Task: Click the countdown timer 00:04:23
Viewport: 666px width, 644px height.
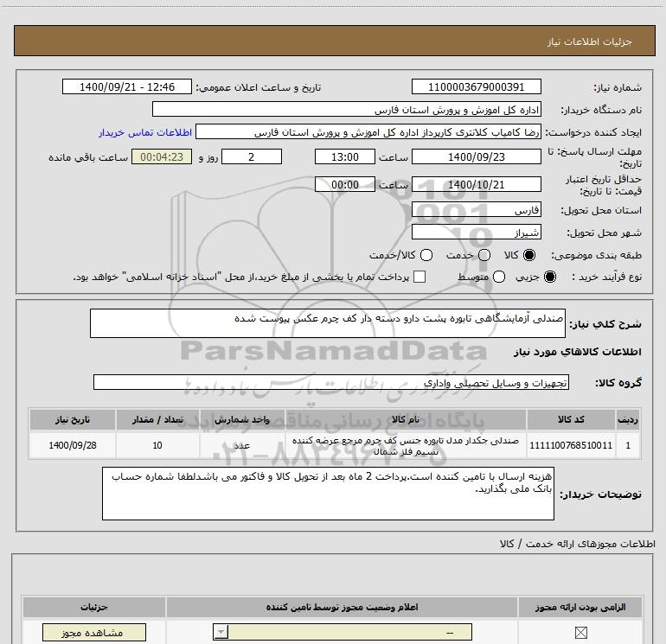Action: (x=162, y=156)
